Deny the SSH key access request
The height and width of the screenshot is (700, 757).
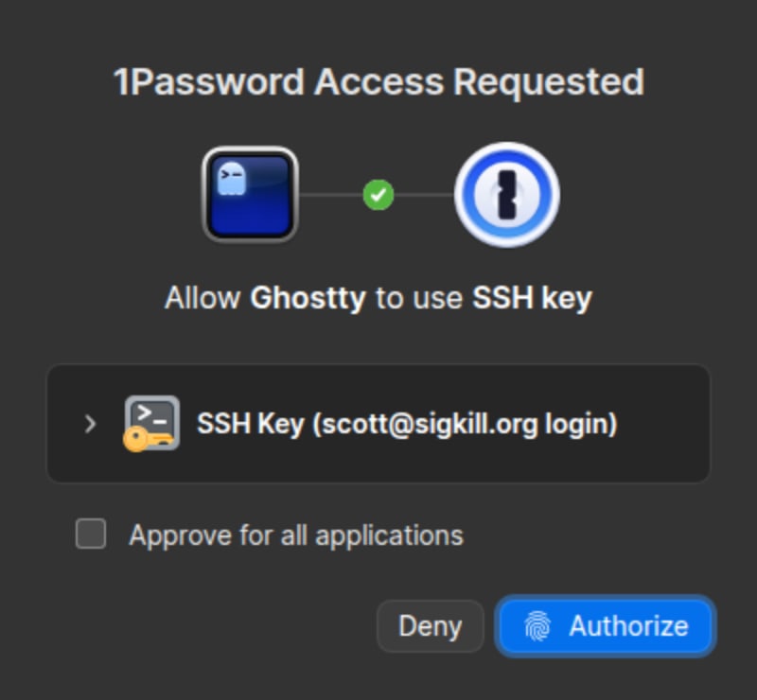coord(431,626)
